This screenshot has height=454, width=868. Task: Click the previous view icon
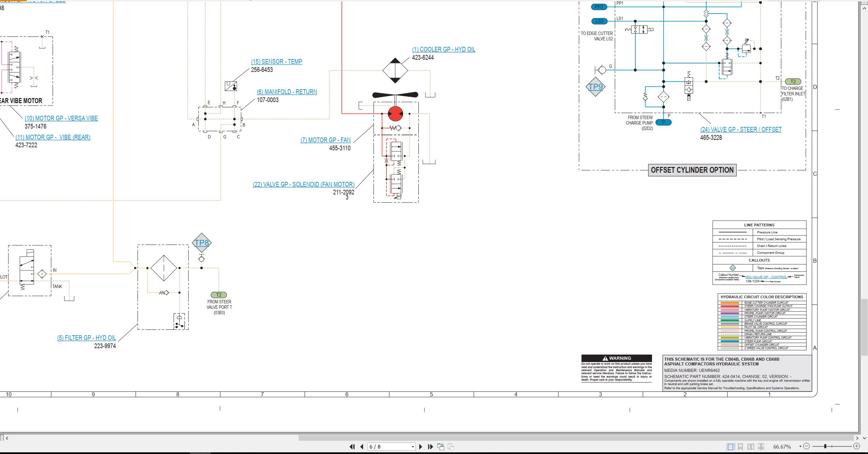pos(441,447)
